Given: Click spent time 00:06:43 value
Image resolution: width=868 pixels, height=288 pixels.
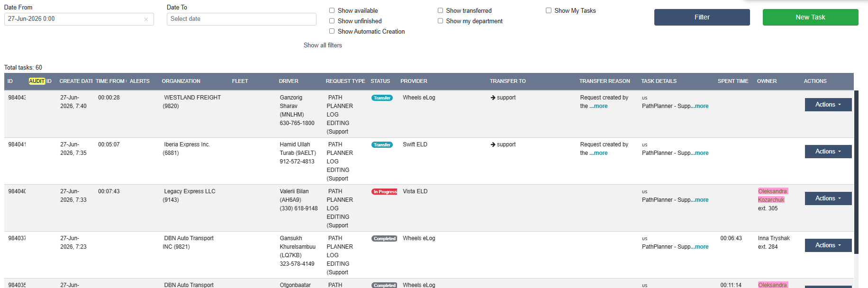Looking at the screenshot, I should click(732, 238).
